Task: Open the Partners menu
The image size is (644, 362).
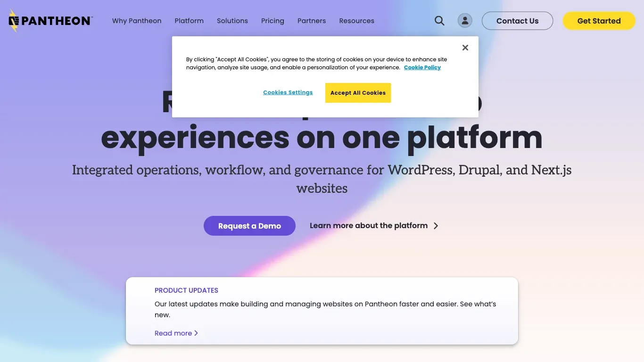Action: click(312, 21)
